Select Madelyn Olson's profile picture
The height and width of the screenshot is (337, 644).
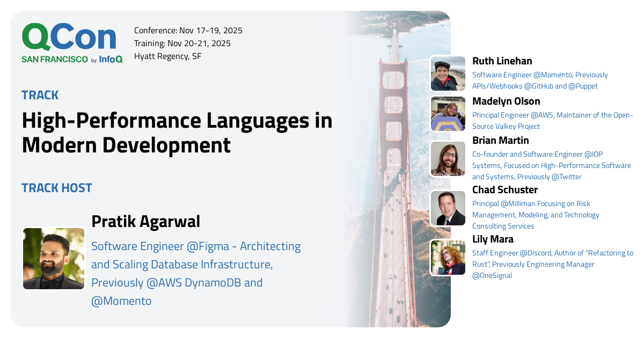click(x=448, y=114)
